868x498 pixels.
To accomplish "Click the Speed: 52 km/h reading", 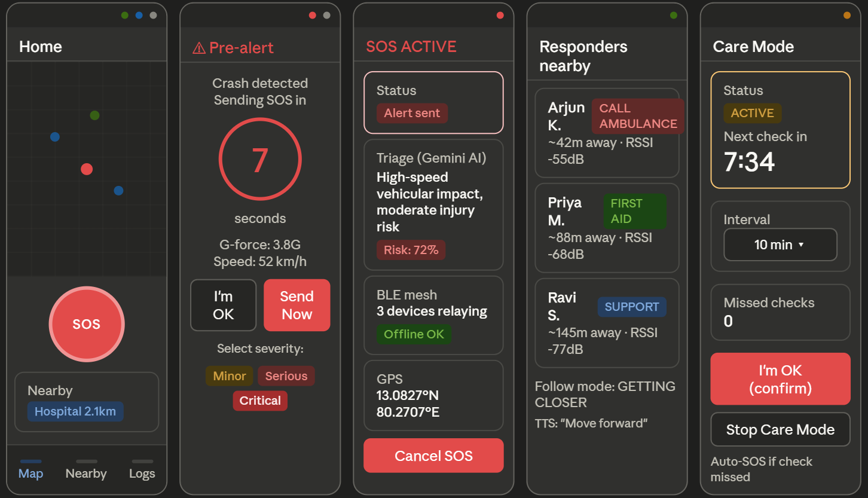I will click(x=260, y=261).
